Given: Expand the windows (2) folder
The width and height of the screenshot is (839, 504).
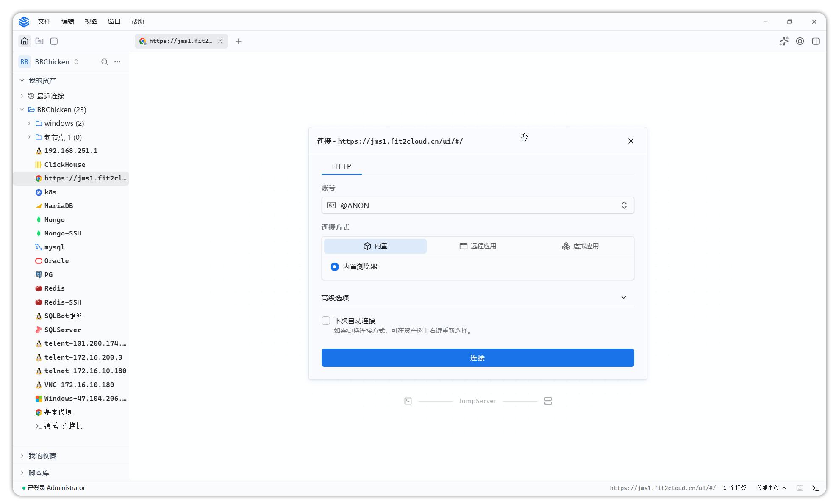Looking at the screenshot, I should pyautogui.click(x=29, y=123).
